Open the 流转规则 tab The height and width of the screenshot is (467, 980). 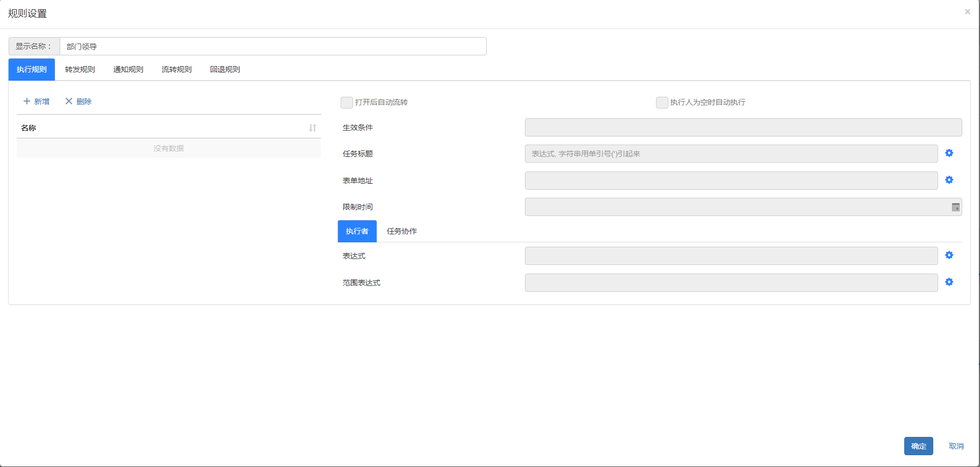click(x=177, y=69)
